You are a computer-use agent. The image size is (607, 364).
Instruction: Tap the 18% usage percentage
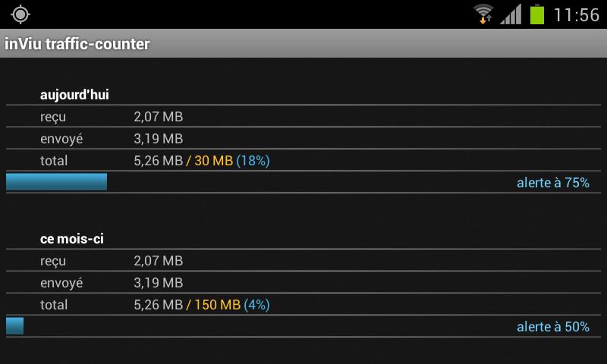click(x=253, y=161)
